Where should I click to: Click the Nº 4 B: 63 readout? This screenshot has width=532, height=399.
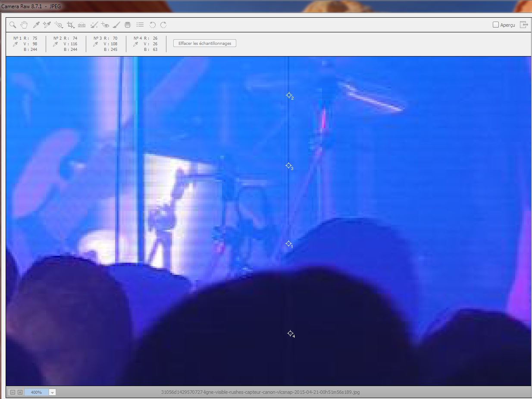(x=150, y=50)
